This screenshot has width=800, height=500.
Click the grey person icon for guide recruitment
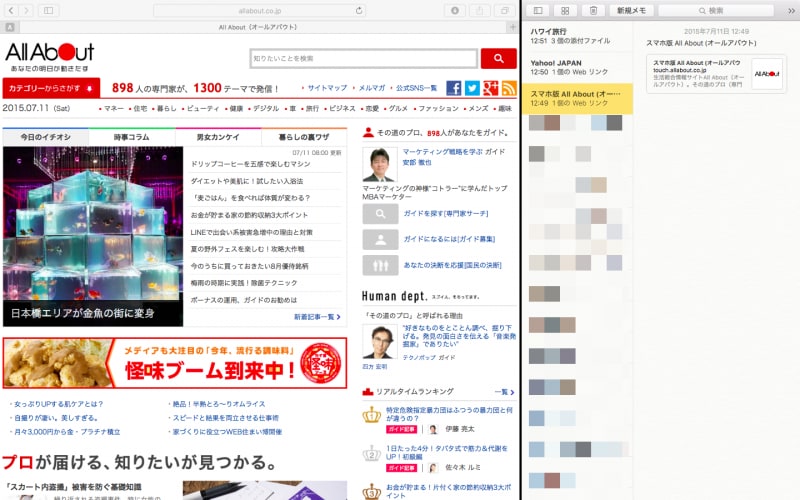[380, 239]
